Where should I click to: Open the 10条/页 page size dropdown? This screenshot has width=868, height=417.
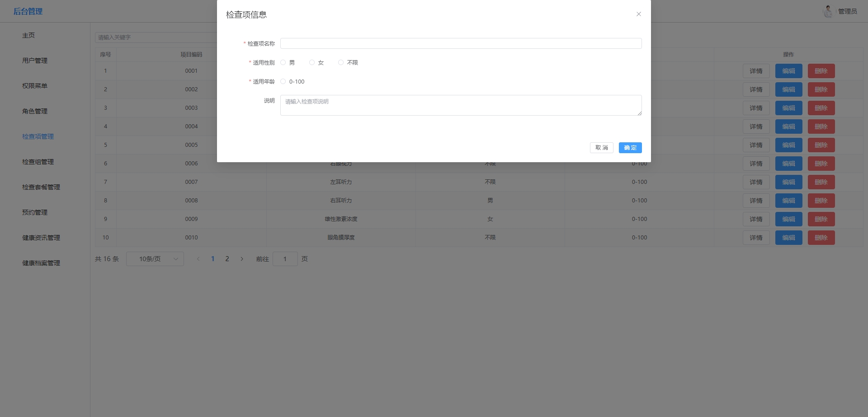[x=155, y=259]
